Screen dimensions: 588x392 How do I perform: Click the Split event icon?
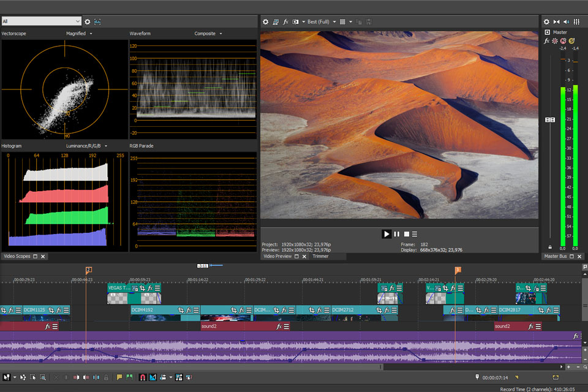96,377
